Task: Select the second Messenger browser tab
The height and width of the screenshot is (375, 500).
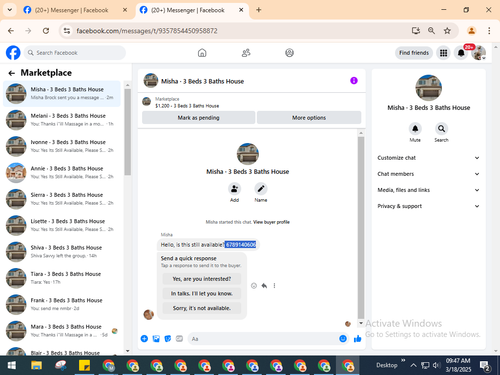Action: click(192, 10)
